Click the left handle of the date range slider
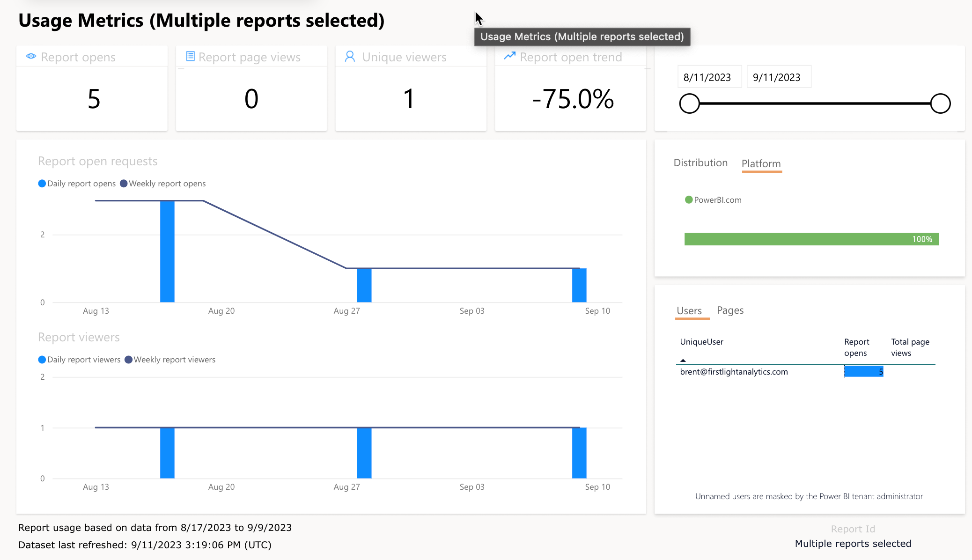This screenshot has height=560, width=972. click(x=689, y=103)
